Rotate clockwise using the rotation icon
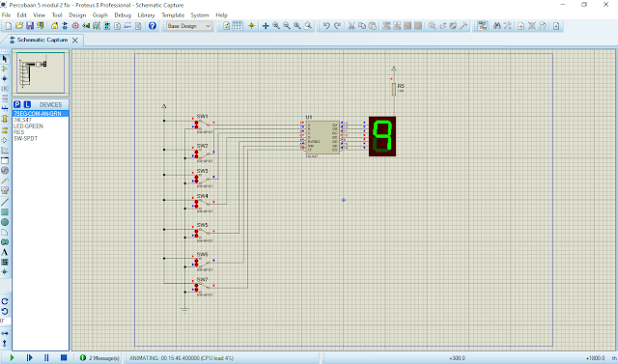The height and width of the screenshot is (364, 618). coord(5,301)
